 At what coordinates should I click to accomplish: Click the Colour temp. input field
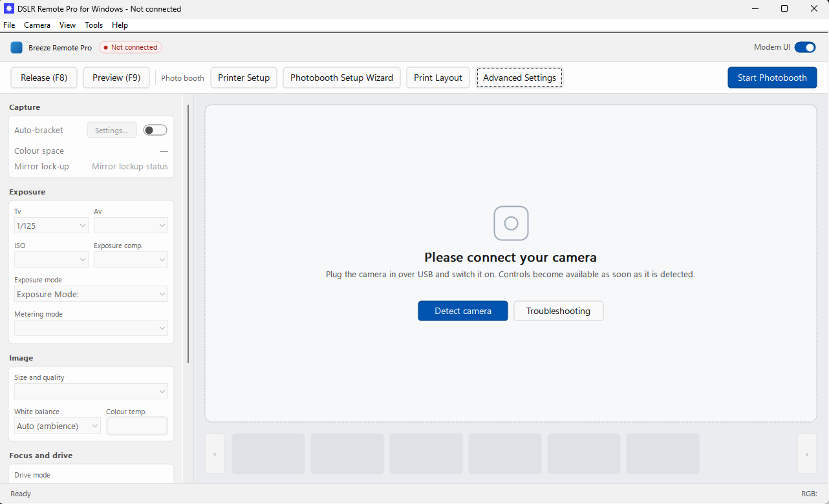click(x=137, y=426)
